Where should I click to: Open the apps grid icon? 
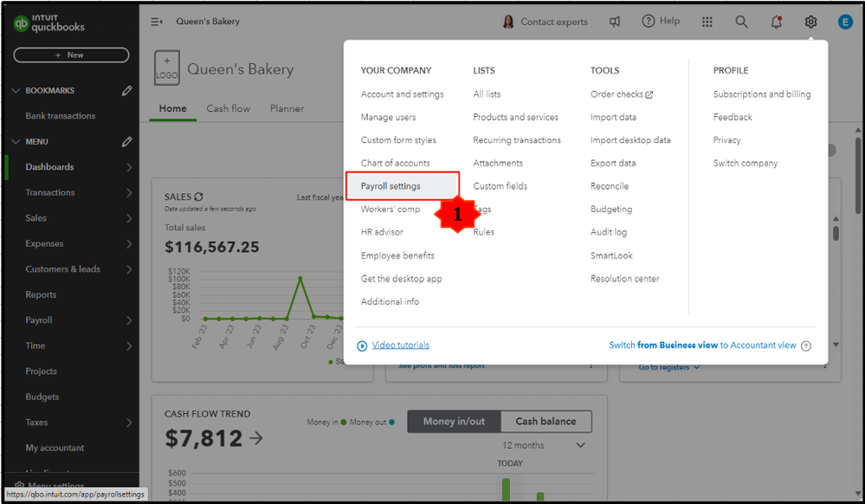(x=707, y=22)
